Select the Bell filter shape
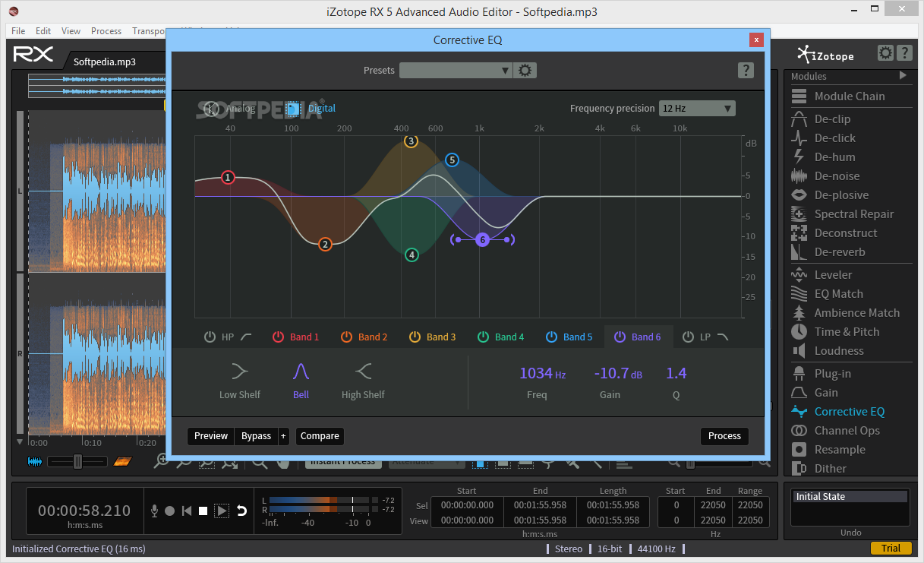The height and width of the screenshot is (563, 924). [x=301, y=380]
